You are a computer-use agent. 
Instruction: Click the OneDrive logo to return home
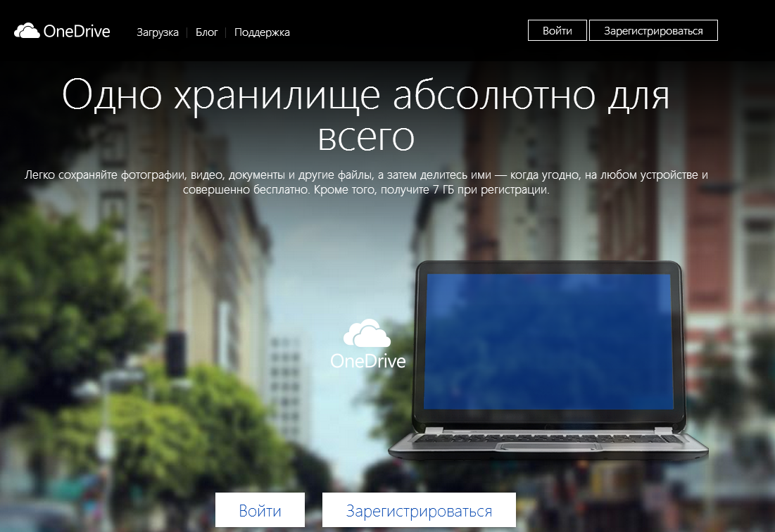click(60, 31)
